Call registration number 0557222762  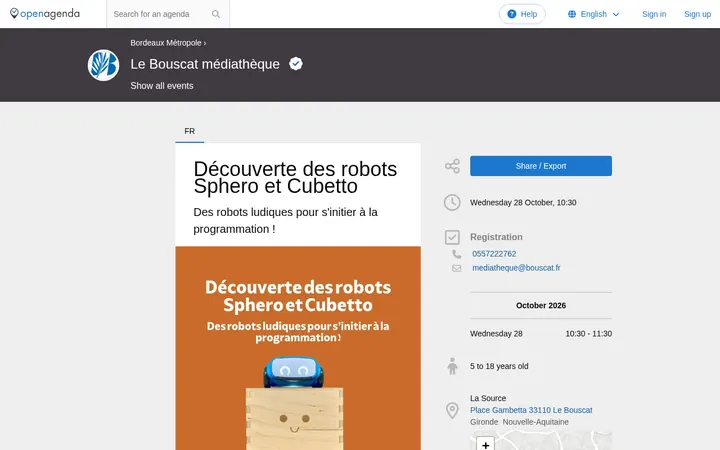tap(494, 254)
